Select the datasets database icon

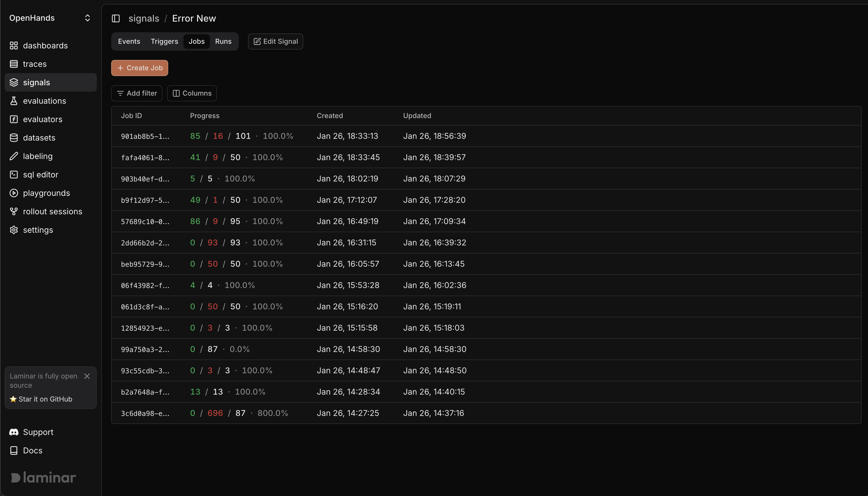(14, 138)
